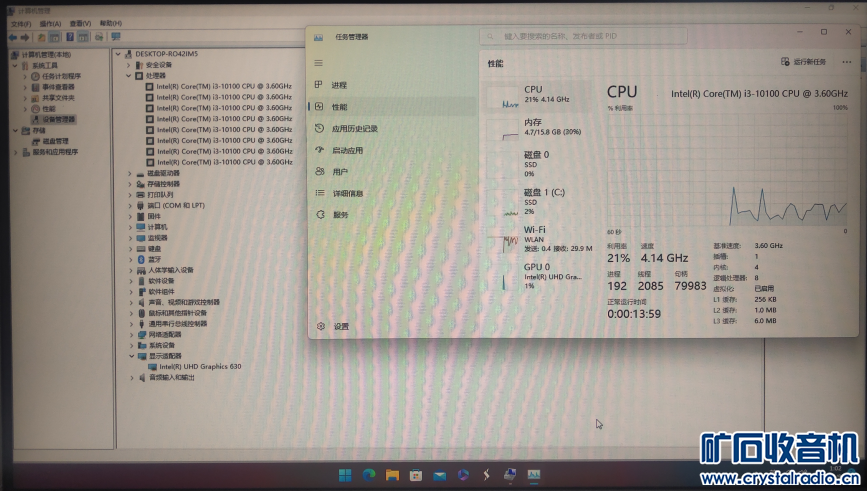Open 服务 (Services) page in Task Manager
867x491 pixels.
pyautogui.click(x=391, y=215)
